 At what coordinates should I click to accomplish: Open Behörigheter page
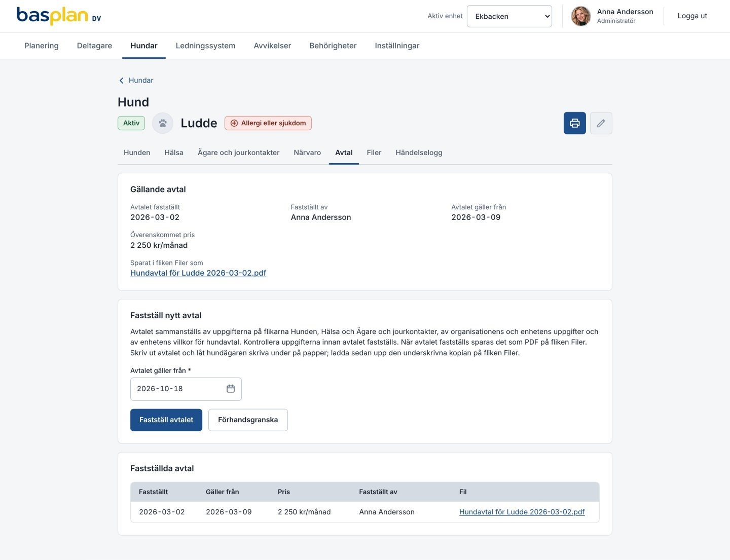point(333,46)
